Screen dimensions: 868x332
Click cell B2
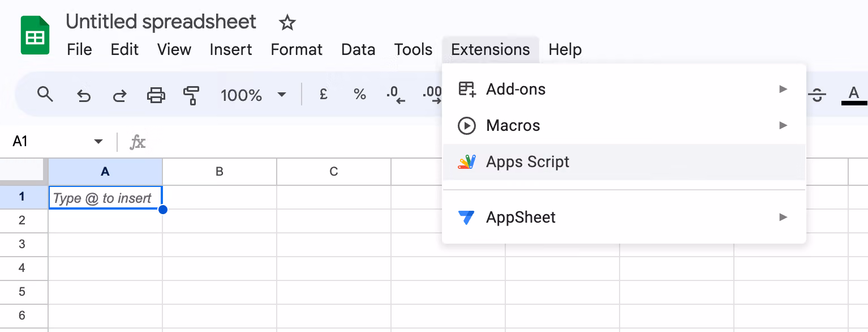[220, 221]
